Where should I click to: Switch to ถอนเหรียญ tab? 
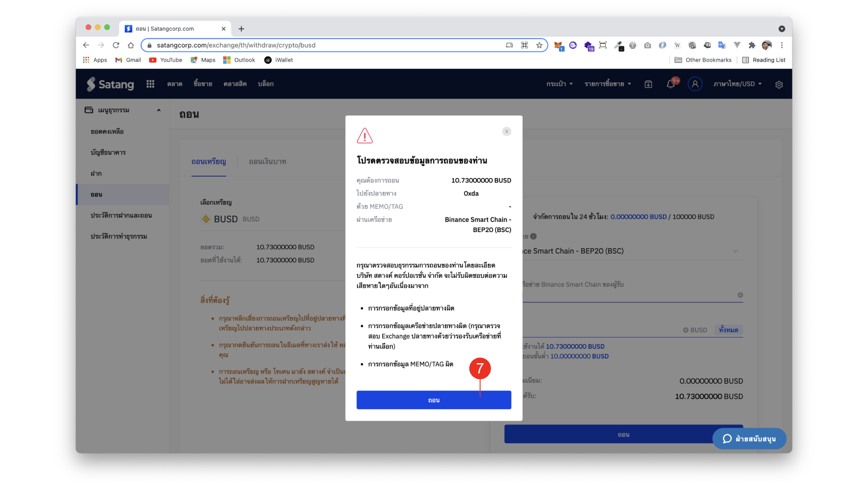[x=209, y=162]
